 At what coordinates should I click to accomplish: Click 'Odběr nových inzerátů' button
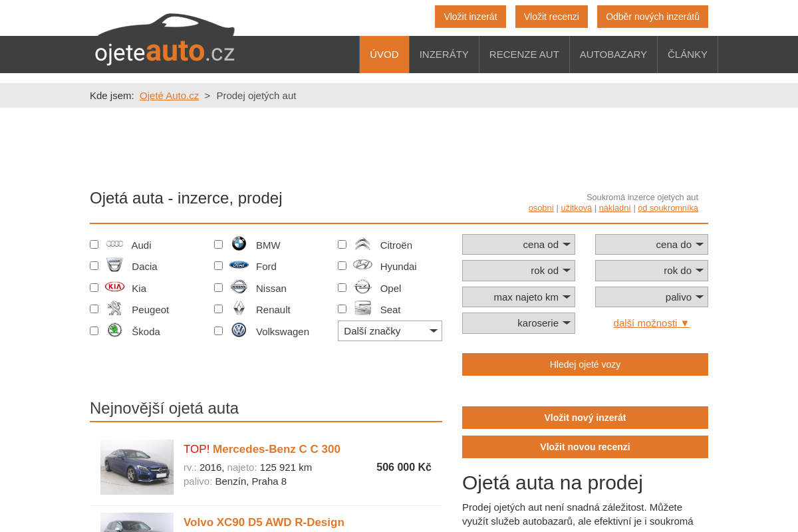point(652,17)
